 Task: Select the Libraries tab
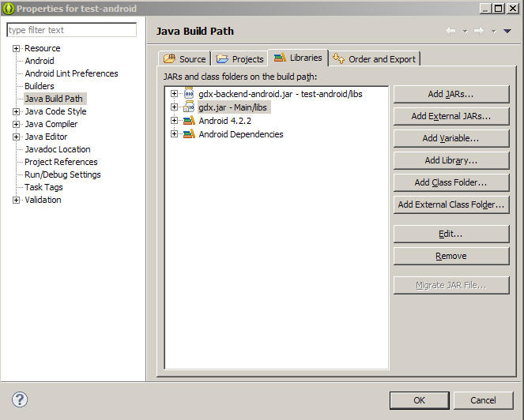click(x=298, y=58)
